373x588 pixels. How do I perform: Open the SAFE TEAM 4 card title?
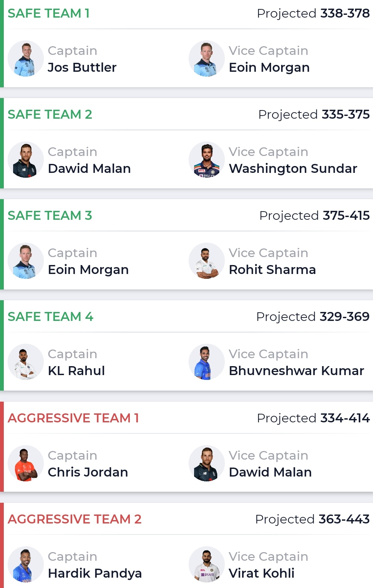point(50,317)
